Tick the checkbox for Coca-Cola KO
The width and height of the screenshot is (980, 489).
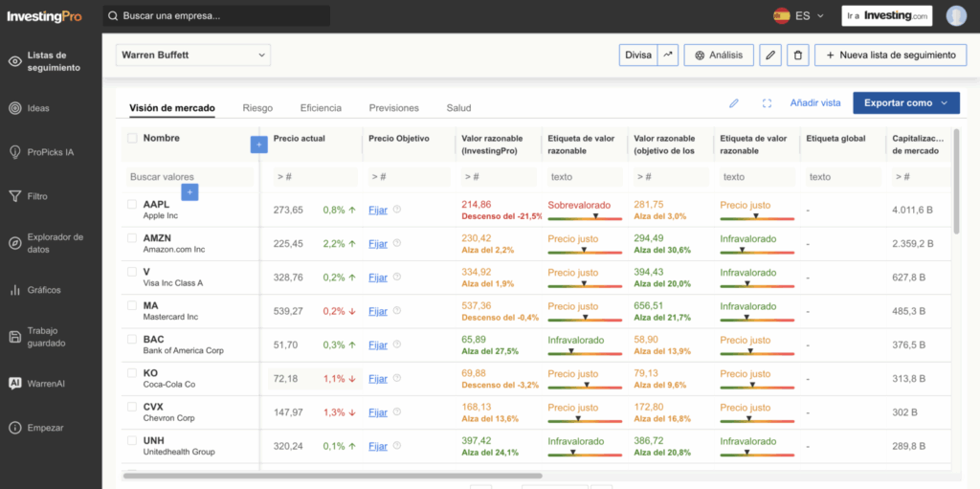132,372
